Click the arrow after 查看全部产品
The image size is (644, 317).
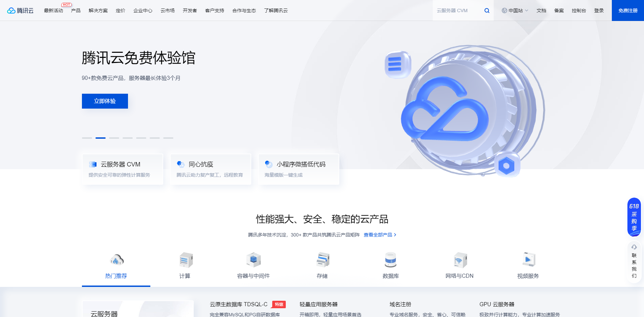[395, 235]
